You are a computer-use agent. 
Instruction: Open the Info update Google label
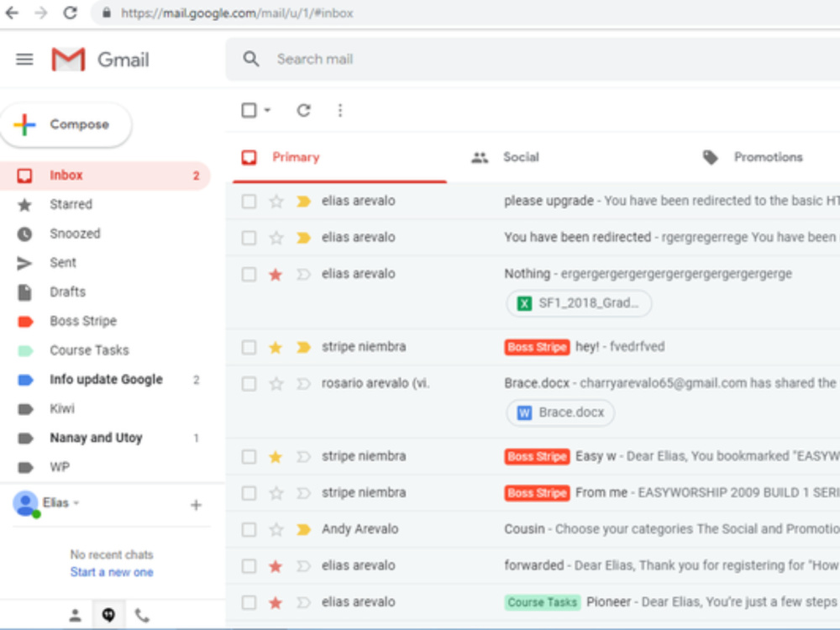[104, 380]
